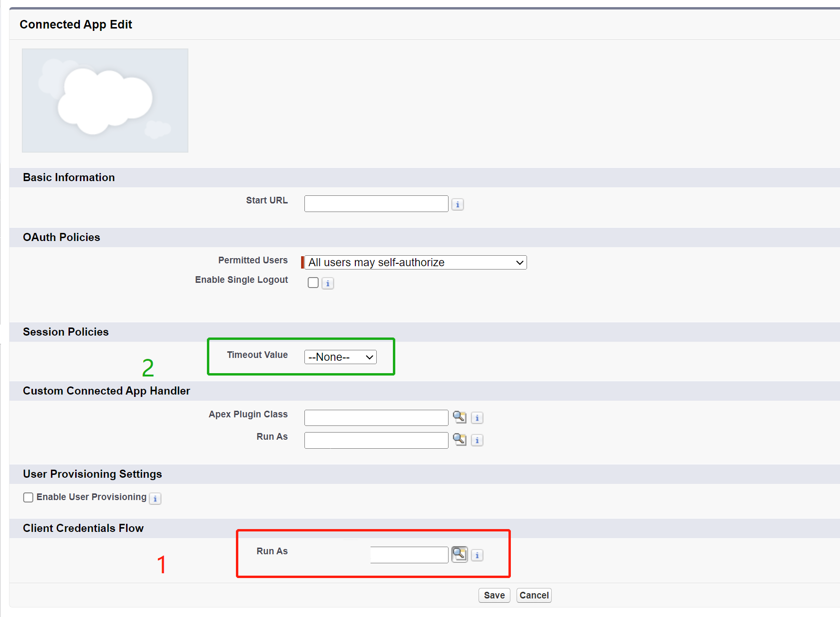Check the Enable User Provisioning box
The width and height of the screenshot is (840, 617).
coord(28,497)
